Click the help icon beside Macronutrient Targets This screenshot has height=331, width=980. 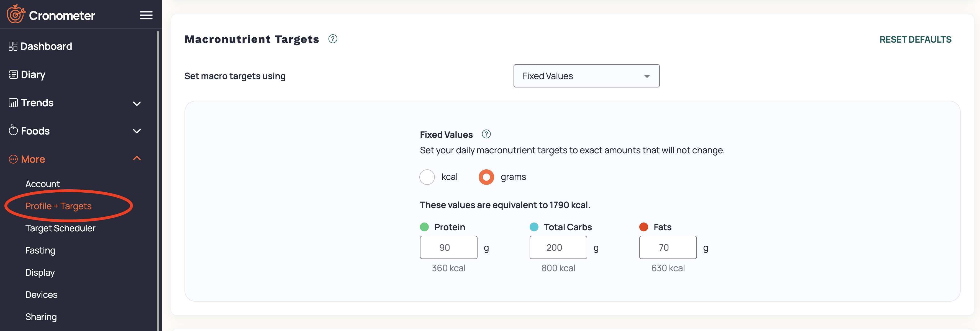pos(332,38)
